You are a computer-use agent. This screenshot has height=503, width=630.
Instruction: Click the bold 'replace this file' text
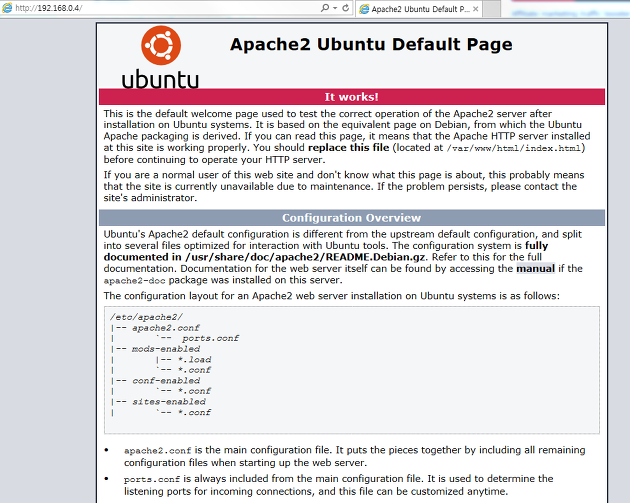coord(349,147)
